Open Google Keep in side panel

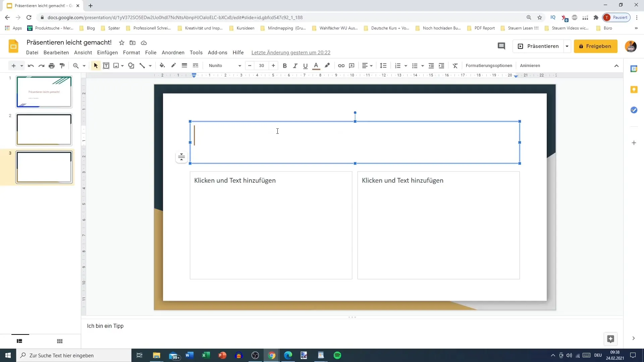click(x=634, y=89)
